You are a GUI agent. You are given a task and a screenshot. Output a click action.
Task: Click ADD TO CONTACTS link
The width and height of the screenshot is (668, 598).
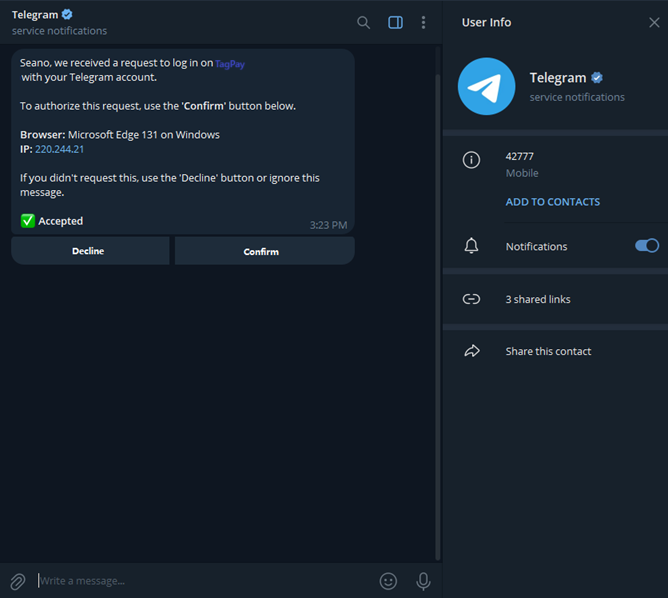552,202
